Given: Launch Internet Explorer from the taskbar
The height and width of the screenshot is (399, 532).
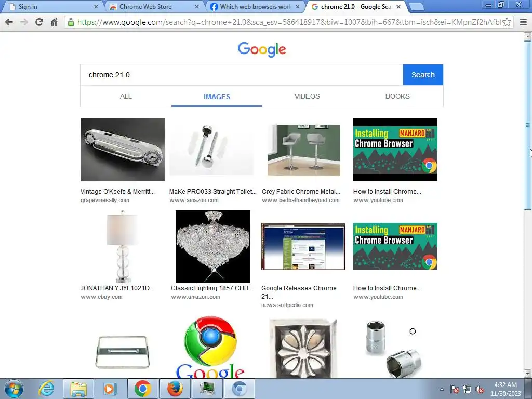Looking at the screenshot, I should (46, 389).
